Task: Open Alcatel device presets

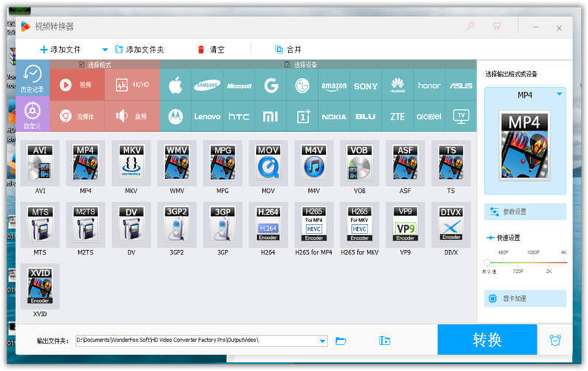Action: click(429, 116)
